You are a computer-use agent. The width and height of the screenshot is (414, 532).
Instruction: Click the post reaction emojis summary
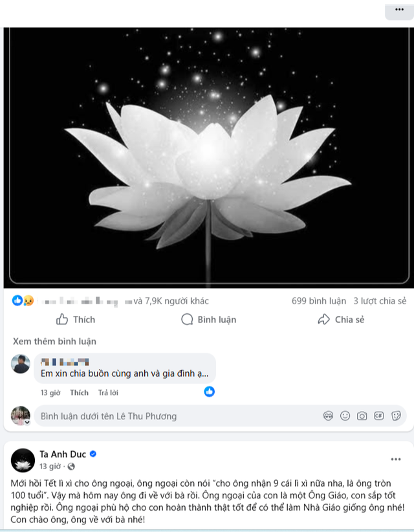click(x=23, y=301)
